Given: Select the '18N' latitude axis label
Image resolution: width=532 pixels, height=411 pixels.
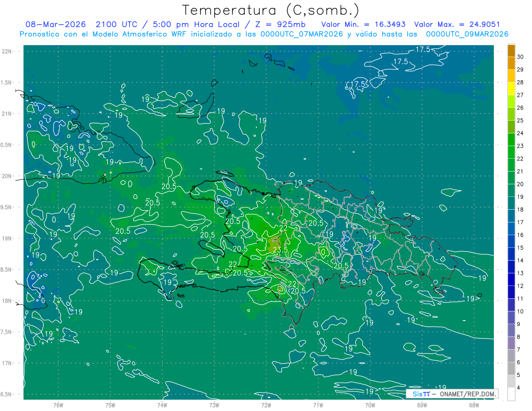Looking at the screenshot, I should click(6, 301).
